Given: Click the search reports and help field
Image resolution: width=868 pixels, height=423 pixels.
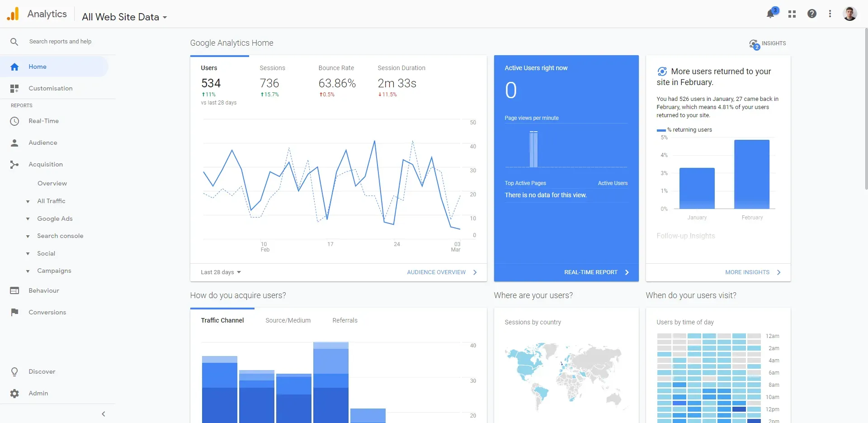Looking at the screenshot, I should point(61,42).
